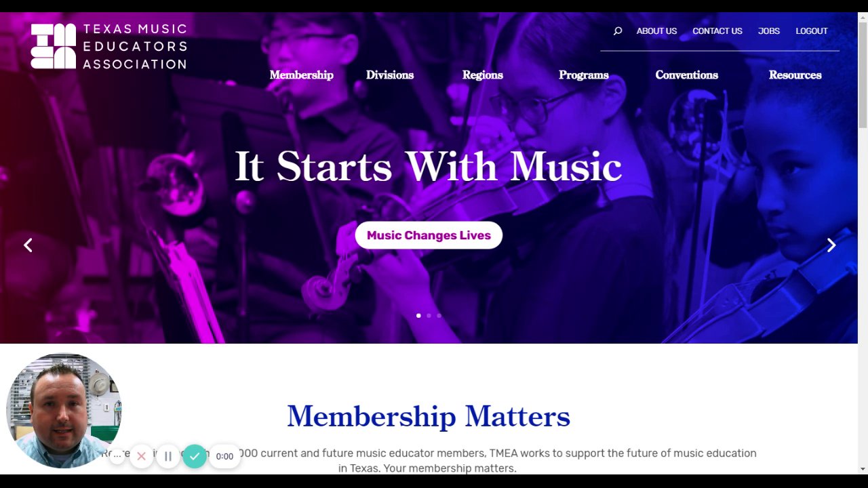Finish recording with green checkmark
The width and height of the screenshot is (868, 488).
[195, 456]
